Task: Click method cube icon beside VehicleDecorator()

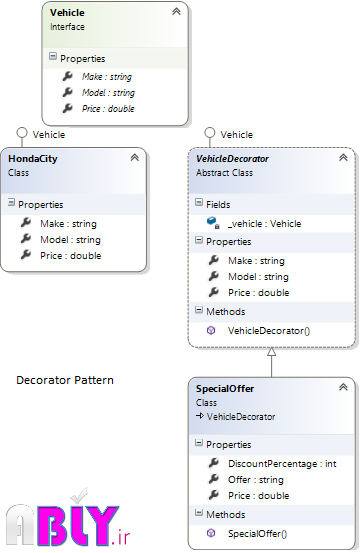Action: [211, 330]
